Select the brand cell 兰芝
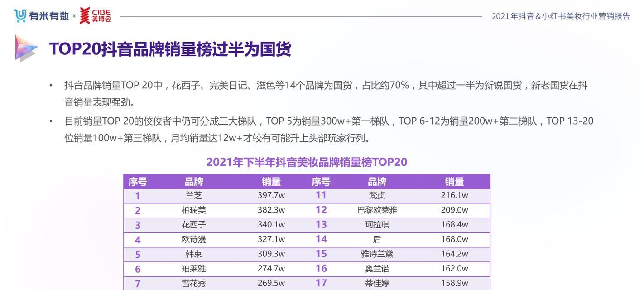 tap(194, 195)
